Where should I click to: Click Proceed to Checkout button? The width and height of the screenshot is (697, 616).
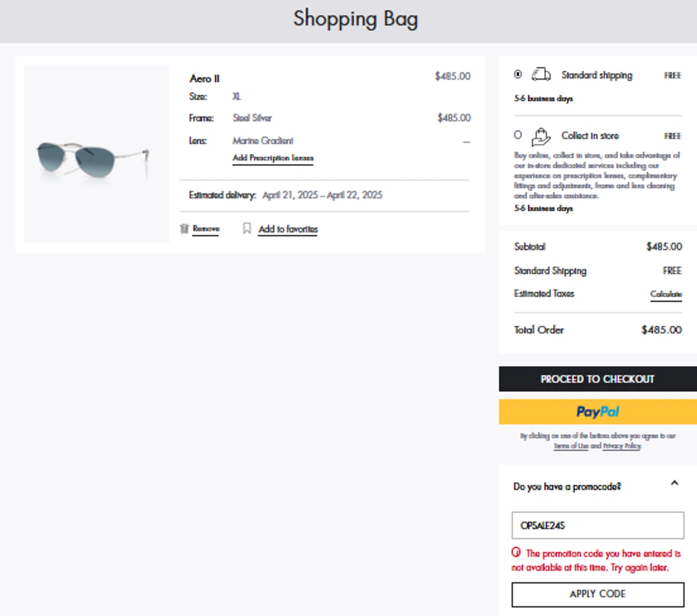(598, 379)
